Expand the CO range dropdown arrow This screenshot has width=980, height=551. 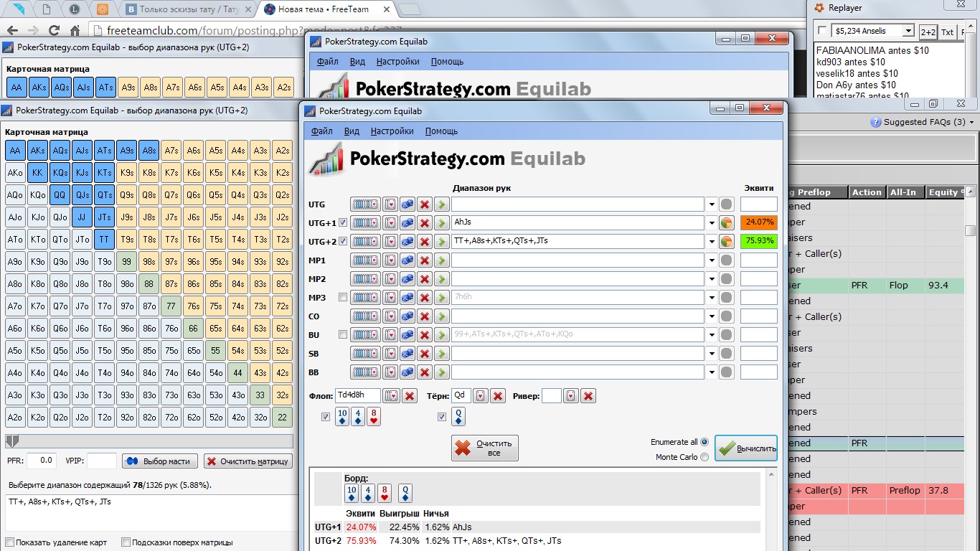click(712, 316)
